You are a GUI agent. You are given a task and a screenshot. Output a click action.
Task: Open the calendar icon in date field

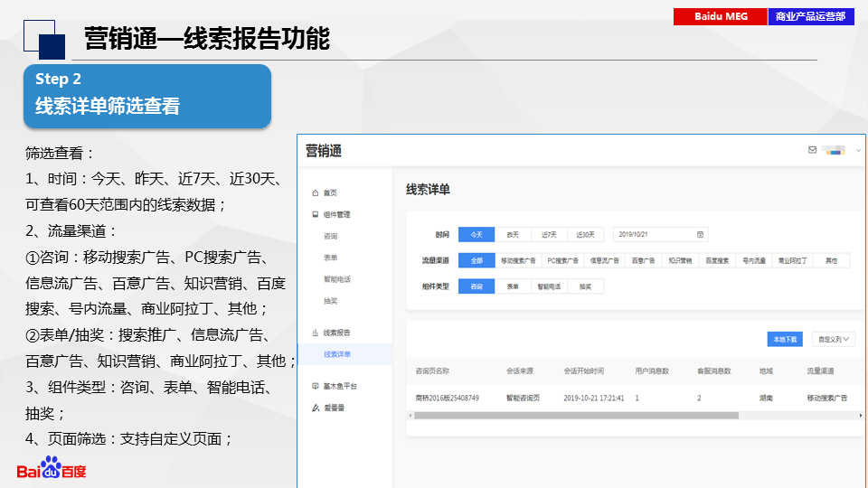(x=700, y=235)
